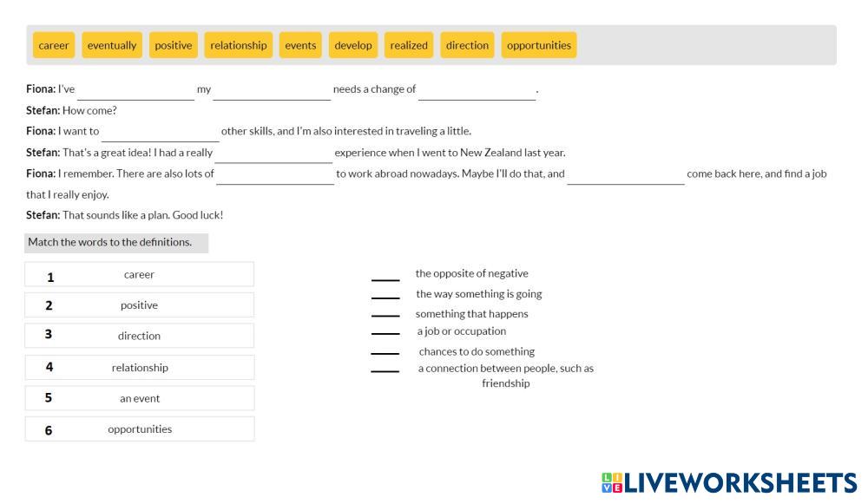
Task: Click the answer blank for 'something that happens'
Action: click(x=385, y=315)
